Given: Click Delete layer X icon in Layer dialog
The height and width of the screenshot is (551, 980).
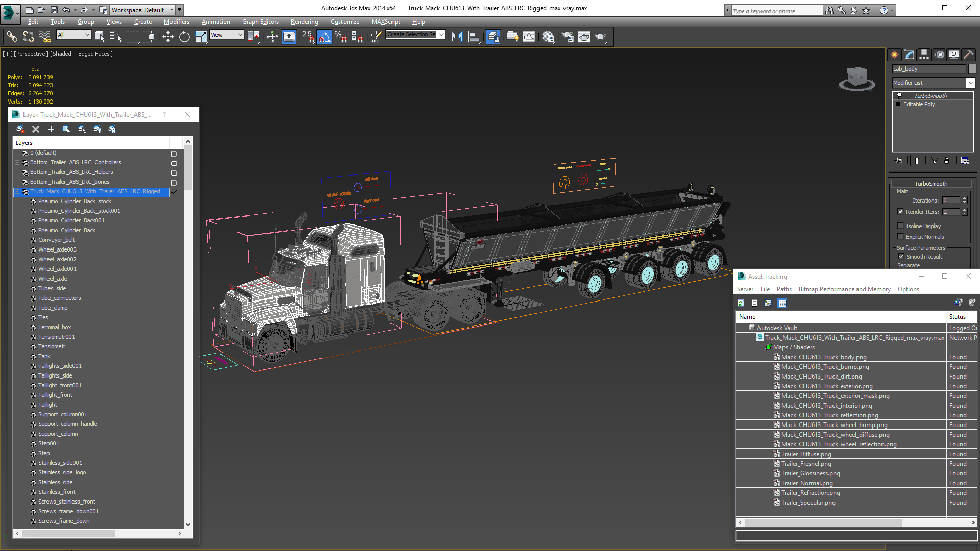Looking at the screenshot, I should click(36, 129).
